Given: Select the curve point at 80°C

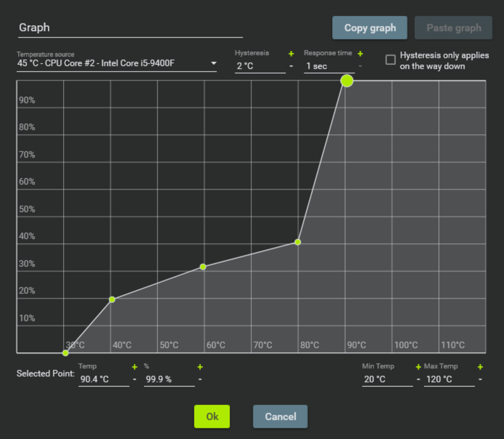Looking at the screenshot, I should [x=298, y=242].
